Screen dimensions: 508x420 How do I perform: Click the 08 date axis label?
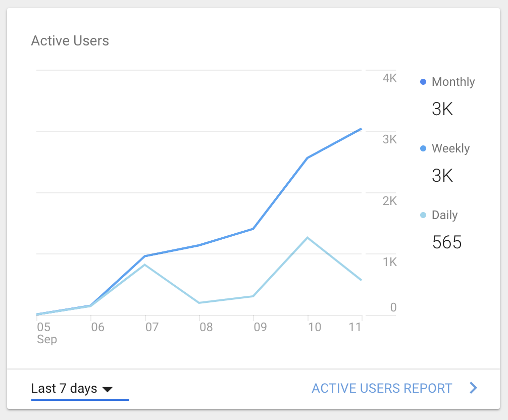pos(206,327)
